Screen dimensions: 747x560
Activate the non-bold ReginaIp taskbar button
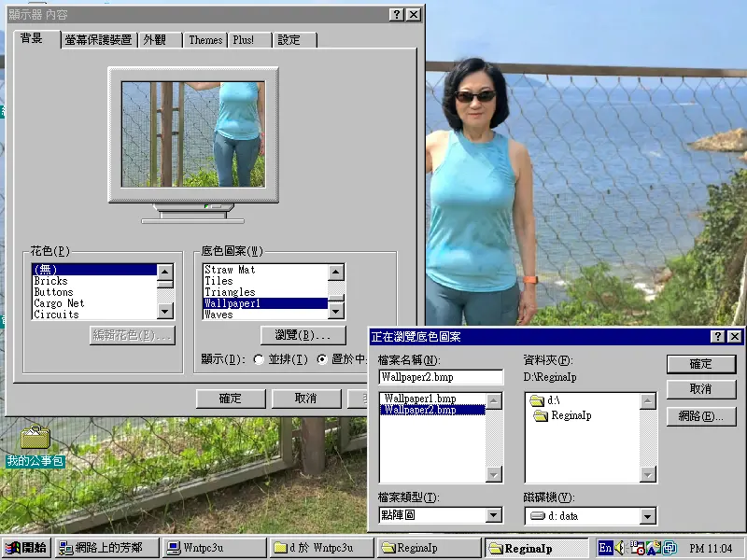pyautogui.click(x=430, y=548)
